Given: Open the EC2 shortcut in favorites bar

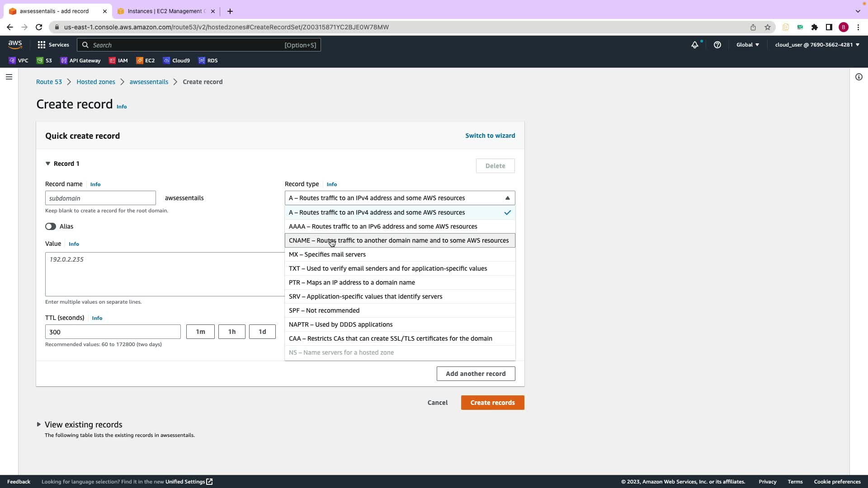Looking at the screenshot, I should [x=146, y=61].
